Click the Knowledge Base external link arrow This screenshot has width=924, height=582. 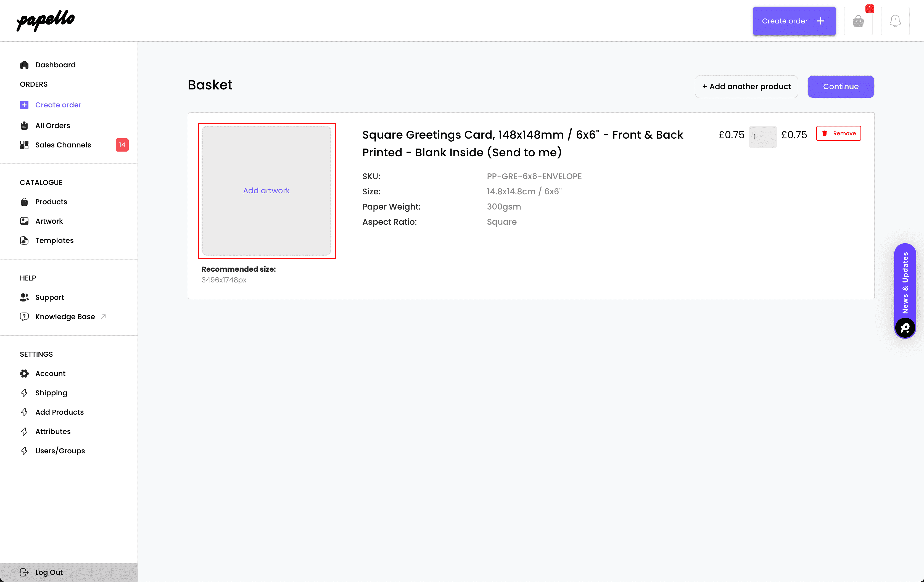coord(103,316)
